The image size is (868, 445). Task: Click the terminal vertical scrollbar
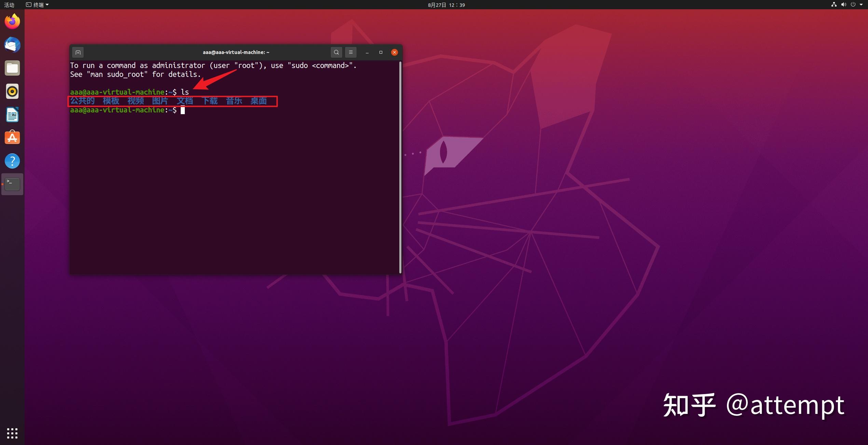click(x=400, y=167)
